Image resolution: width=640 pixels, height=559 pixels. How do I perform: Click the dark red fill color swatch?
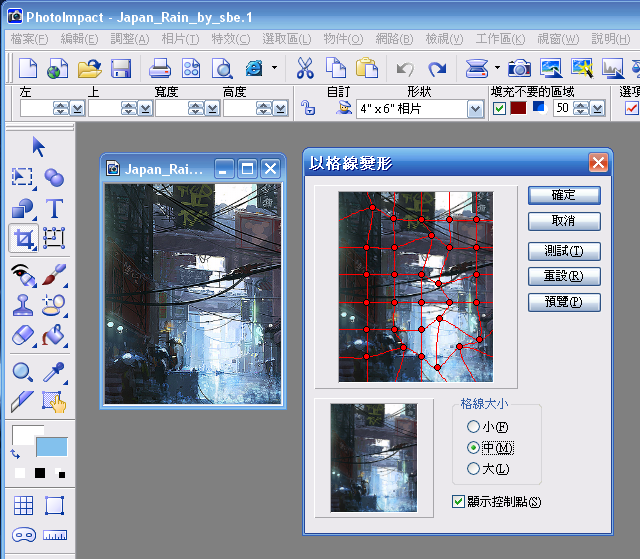tap(518, 108)
